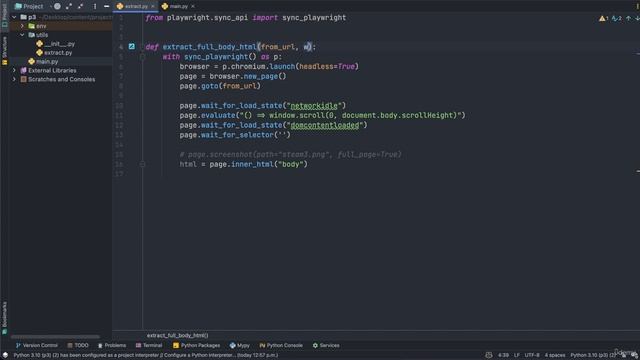Open Project panel options (three dots)
The width and height of the screenshot is (640, 360).
[x=95, y=6]
